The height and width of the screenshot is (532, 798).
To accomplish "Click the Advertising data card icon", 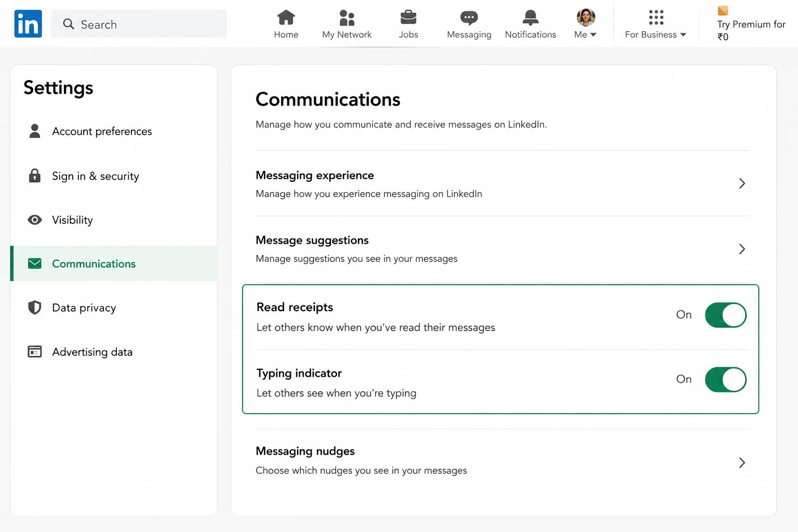I will (35, 352).
